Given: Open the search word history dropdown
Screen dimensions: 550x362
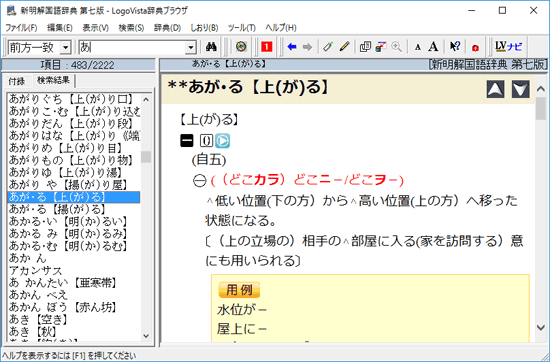Looking at the screenshot, I should tap(190, 47).
